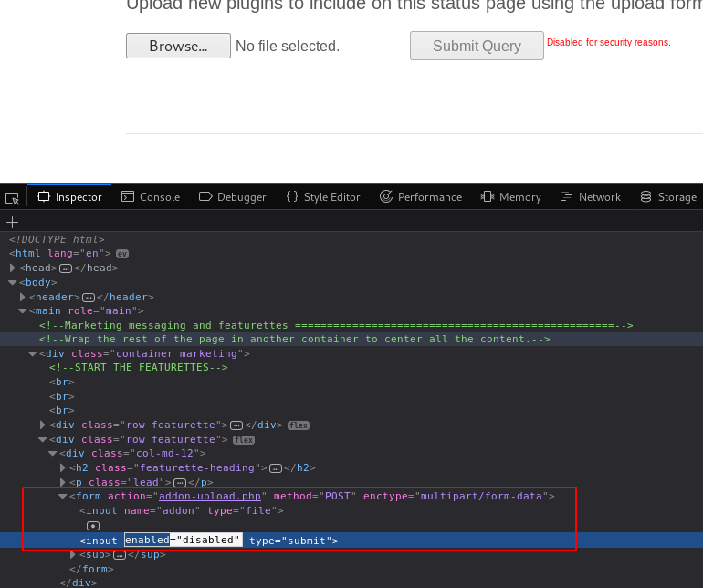Click ellipsis badge in featurette-heading h2

[276, 468]
